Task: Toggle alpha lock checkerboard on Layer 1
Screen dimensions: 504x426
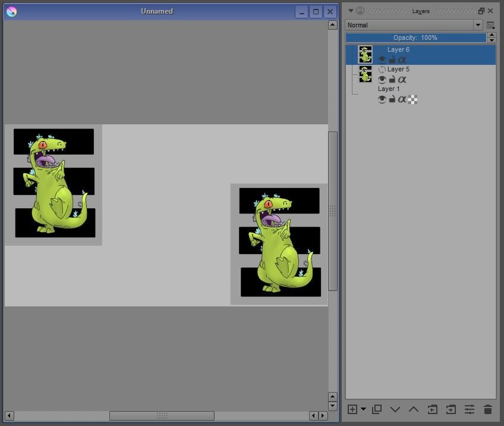Action: click(x=412, y=100)
